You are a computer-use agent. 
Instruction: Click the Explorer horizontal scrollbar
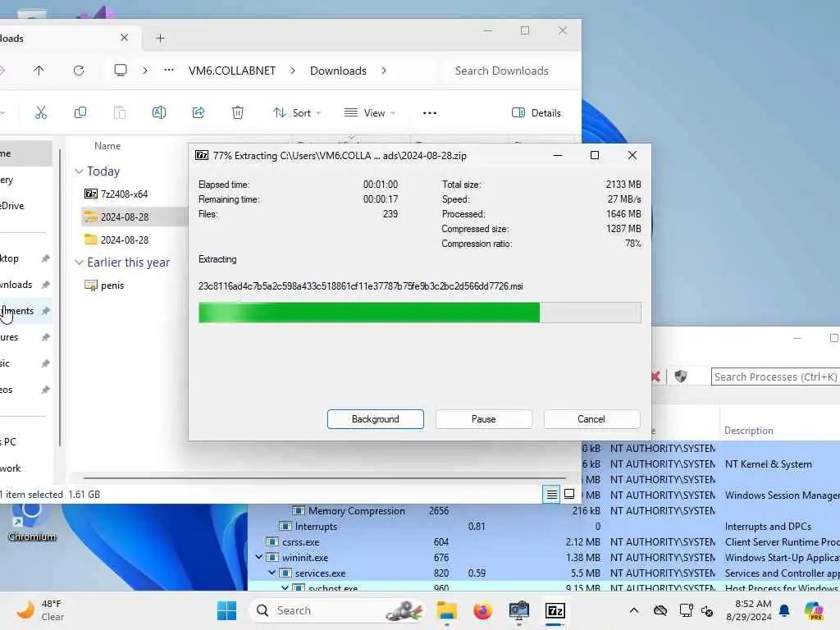325,477
